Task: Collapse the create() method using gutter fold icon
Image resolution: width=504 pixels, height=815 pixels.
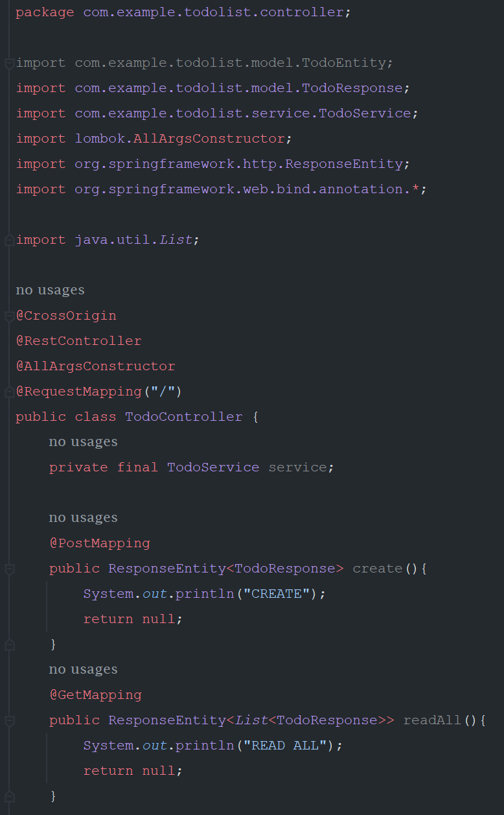Action: (9, 569)
